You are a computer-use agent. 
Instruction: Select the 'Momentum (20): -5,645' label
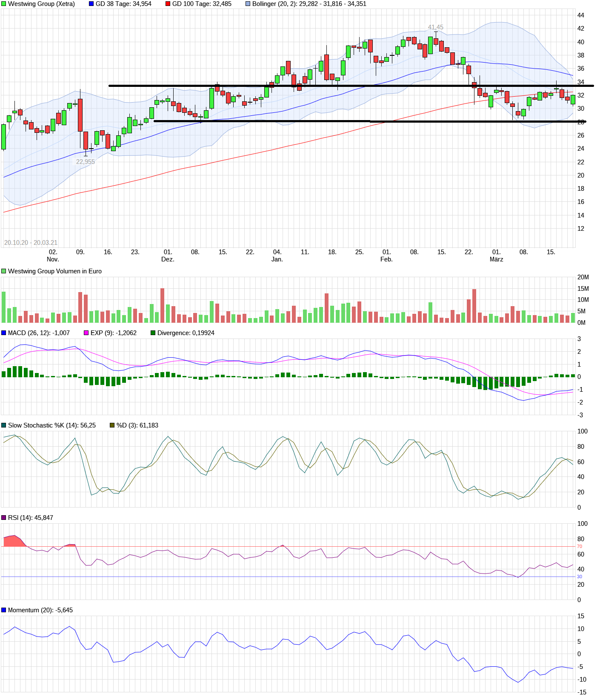(40, 610)
